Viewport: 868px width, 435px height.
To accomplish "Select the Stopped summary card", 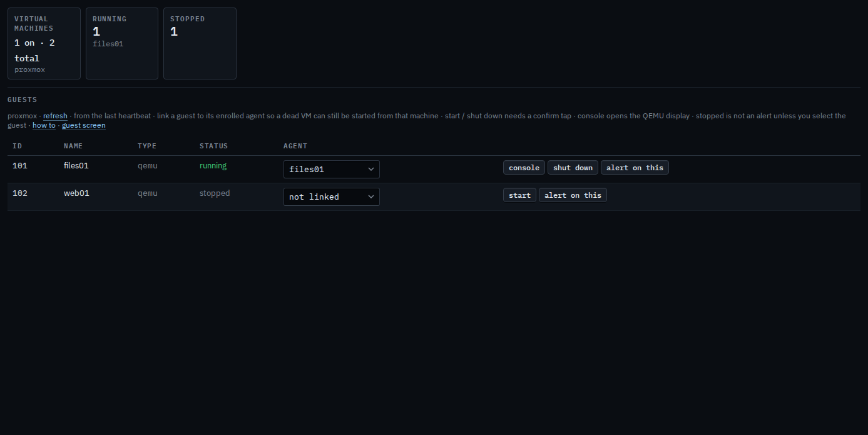I will point(200,44).
